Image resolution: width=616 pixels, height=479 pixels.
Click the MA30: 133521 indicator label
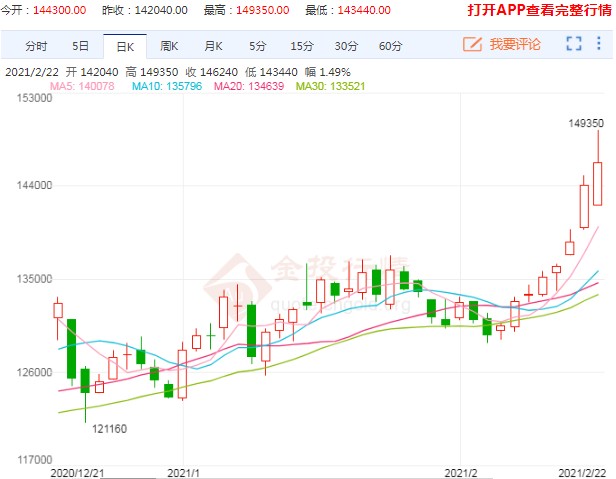tap(330, 86)
